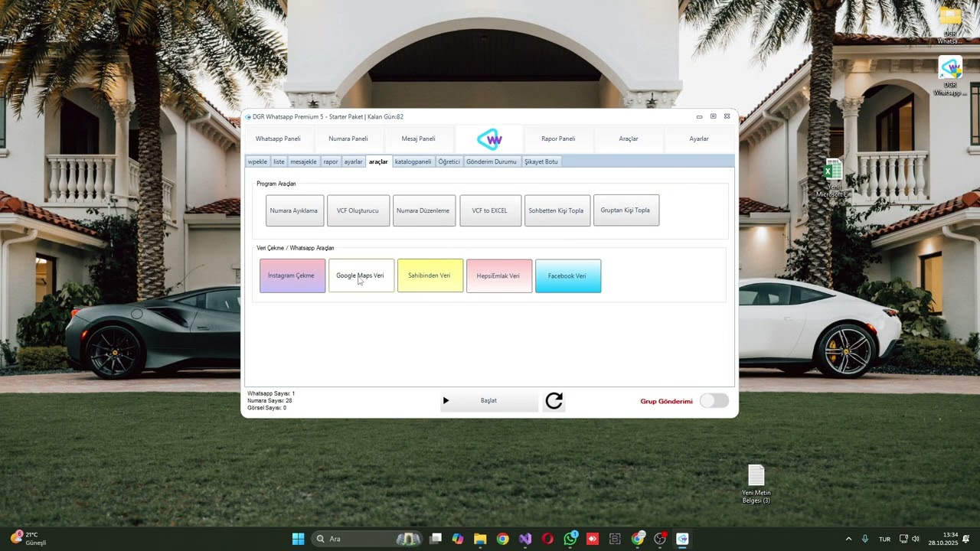Open the taskbar circular icon with red dot
This screenshot has width=980, height=551.
[x=660, y=539]
